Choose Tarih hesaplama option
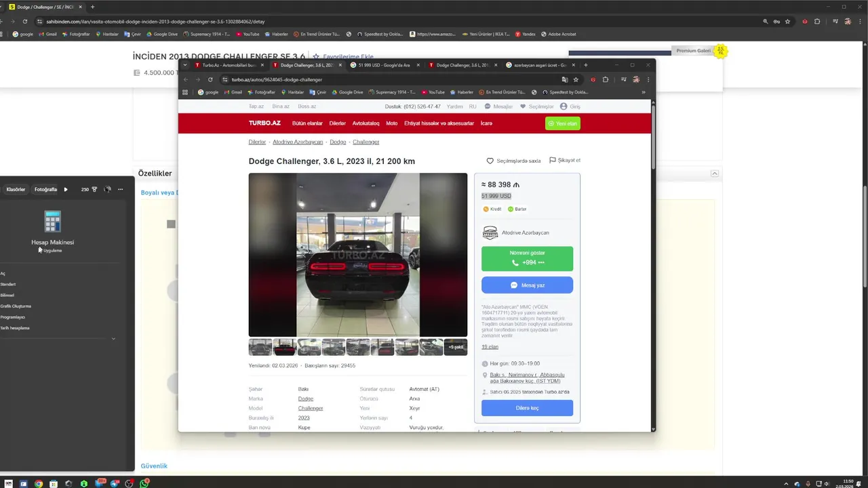Image resolution: width=868 pixels, height=488 pixels. point(15,328)
